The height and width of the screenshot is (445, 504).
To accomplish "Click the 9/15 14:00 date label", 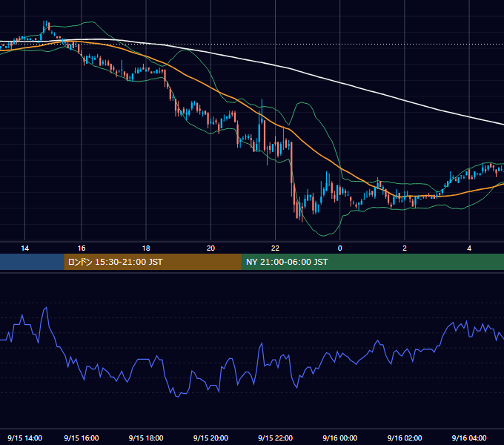I will tap(24, 438).
